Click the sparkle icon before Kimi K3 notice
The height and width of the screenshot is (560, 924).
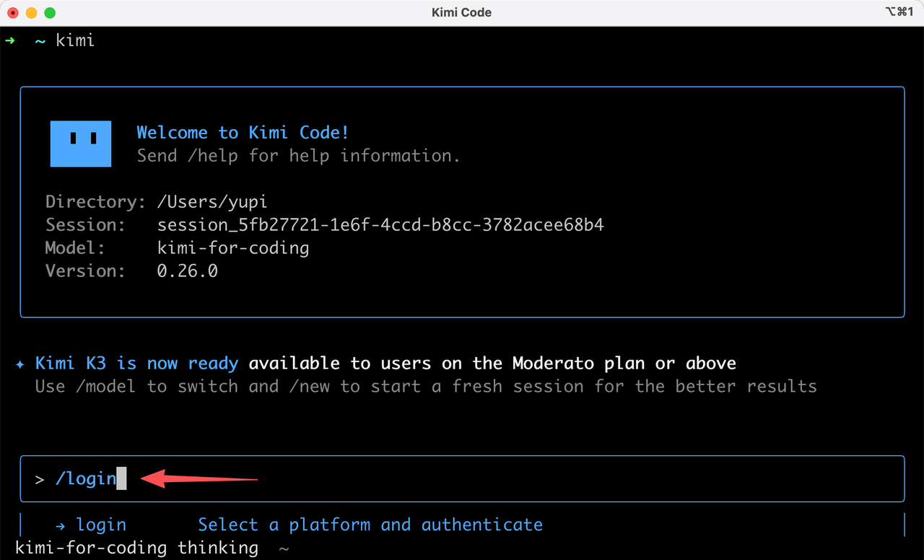coord(20,364)
